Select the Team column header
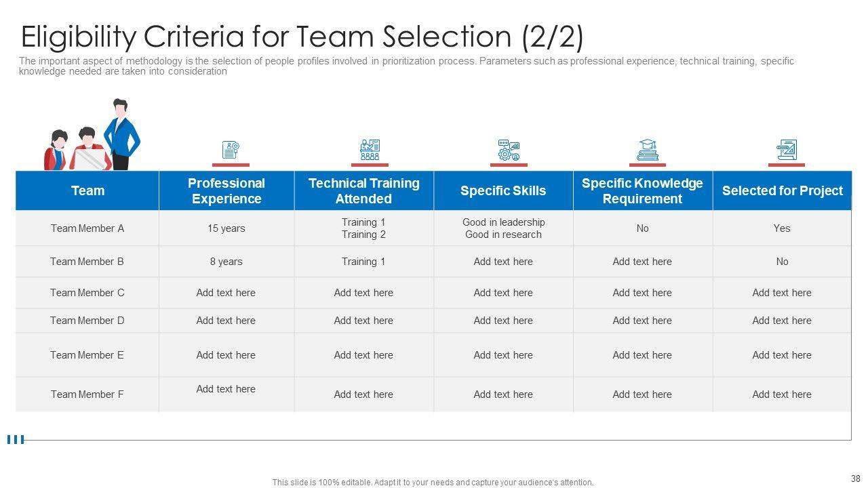The width and height of the screenshot is (868, 488). 87,191
